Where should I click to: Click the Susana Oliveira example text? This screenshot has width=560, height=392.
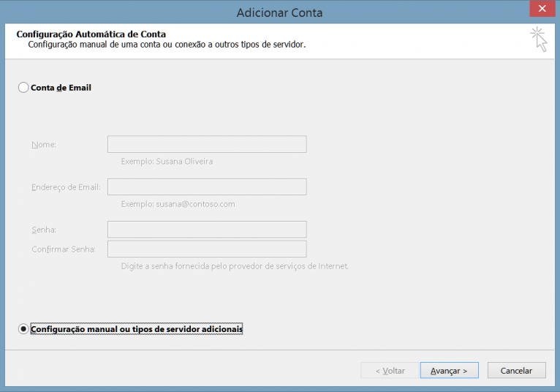click(167, 162)
